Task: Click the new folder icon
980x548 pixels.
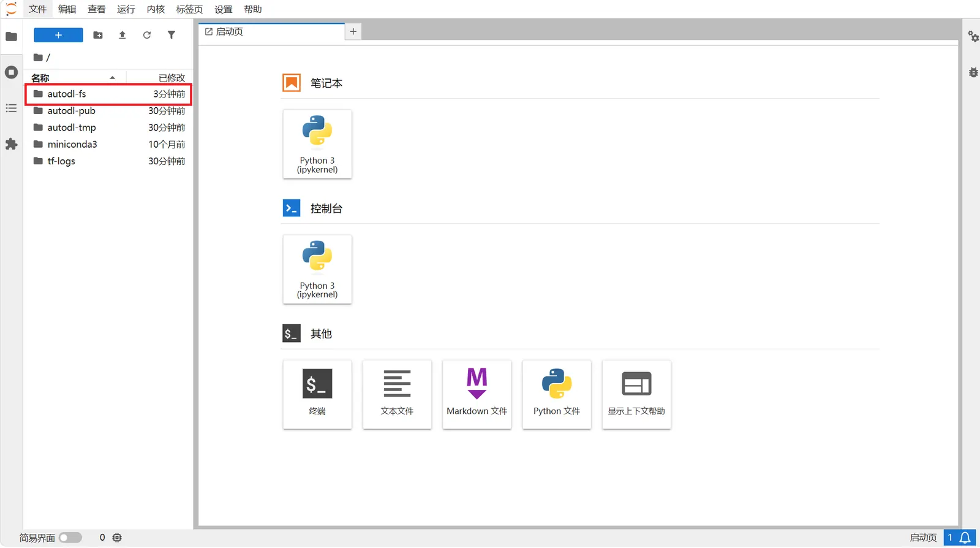Action: (x=98, y=35)
